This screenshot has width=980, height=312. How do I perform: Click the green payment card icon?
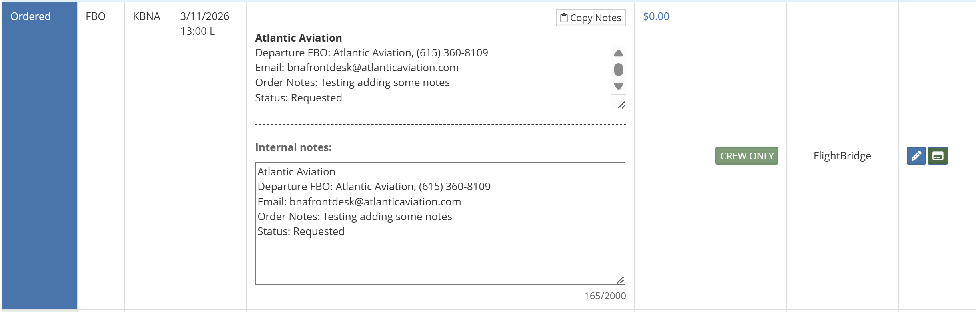pos(938,156)
